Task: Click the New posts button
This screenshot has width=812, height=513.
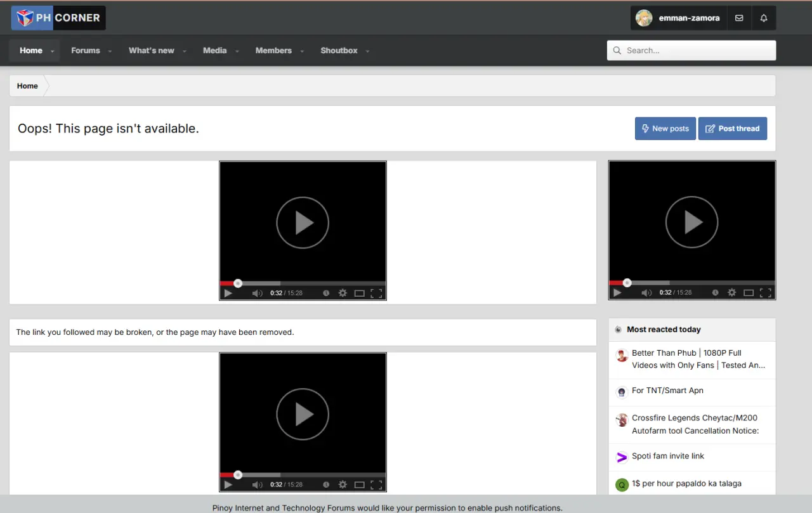Action: [x=665, y=129]
